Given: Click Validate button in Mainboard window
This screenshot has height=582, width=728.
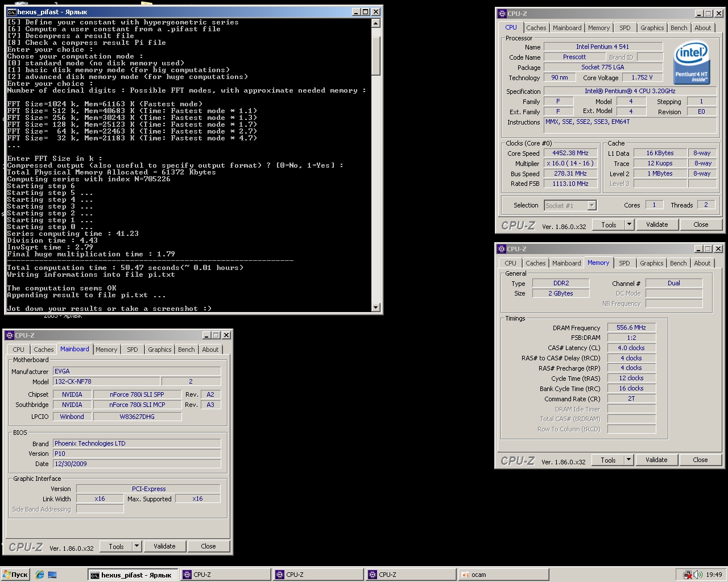Looking at the screenshot, I should pos(164,546).
